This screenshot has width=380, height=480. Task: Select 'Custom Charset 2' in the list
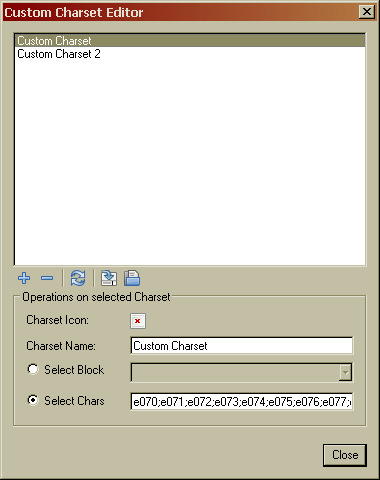(190, 54)
